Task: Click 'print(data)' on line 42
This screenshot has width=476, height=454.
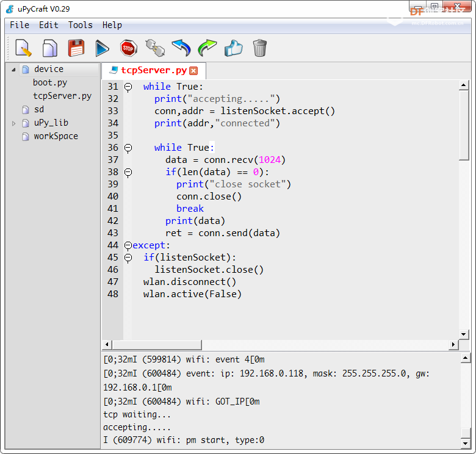Action: pyautogui.click(x=195, y=221)
